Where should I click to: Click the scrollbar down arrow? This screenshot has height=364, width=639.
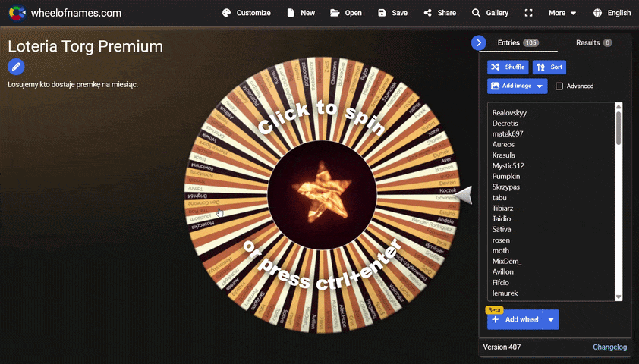point(619,297)
